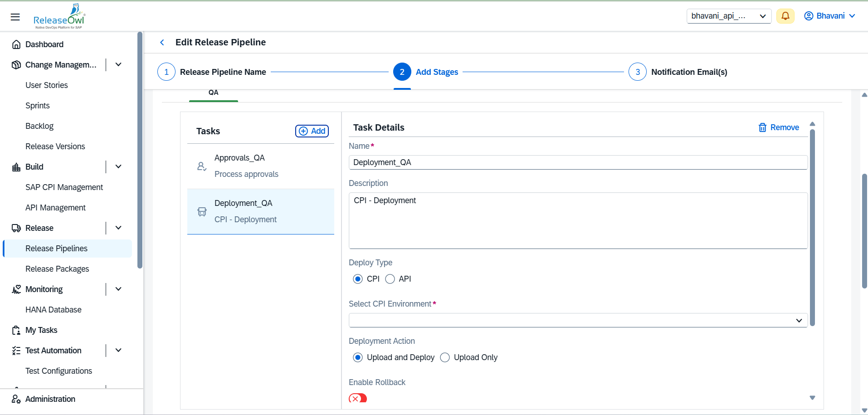
Task: Click the Name input field
Action: tap(578, 162)
